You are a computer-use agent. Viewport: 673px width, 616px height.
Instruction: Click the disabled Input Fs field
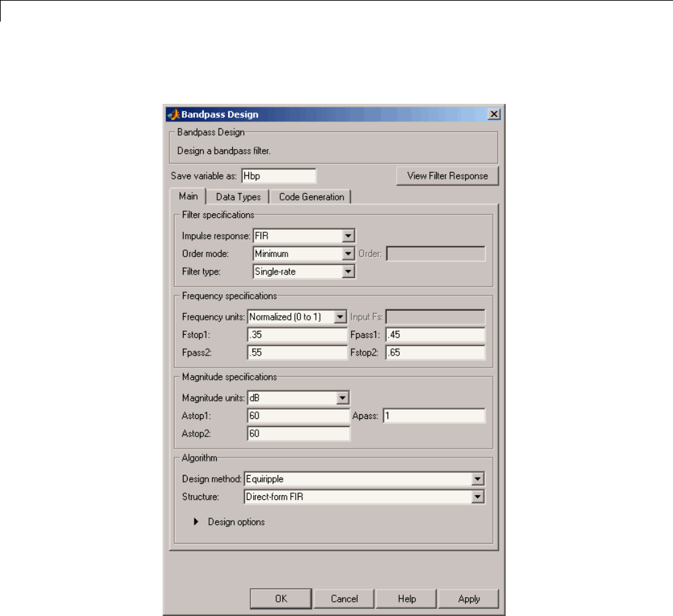tap(435, 317)
